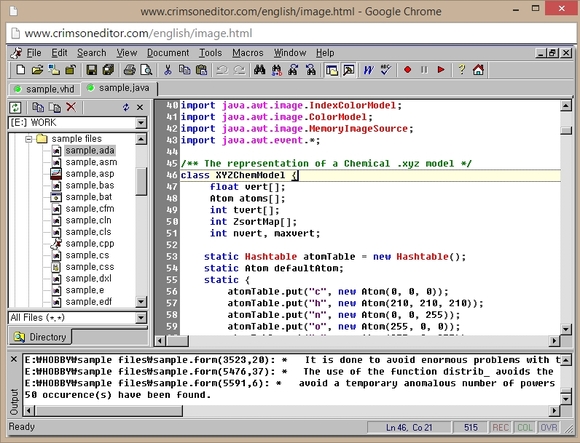Open the File menu
Viewport: 580px width, 443px height.
click(34, 53)
